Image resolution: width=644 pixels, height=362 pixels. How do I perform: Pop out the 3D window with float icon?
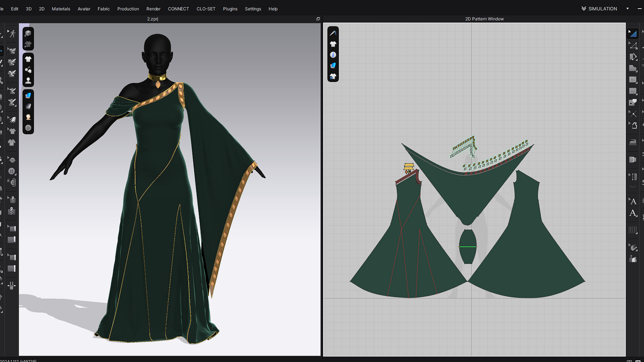tap(318, 19)
